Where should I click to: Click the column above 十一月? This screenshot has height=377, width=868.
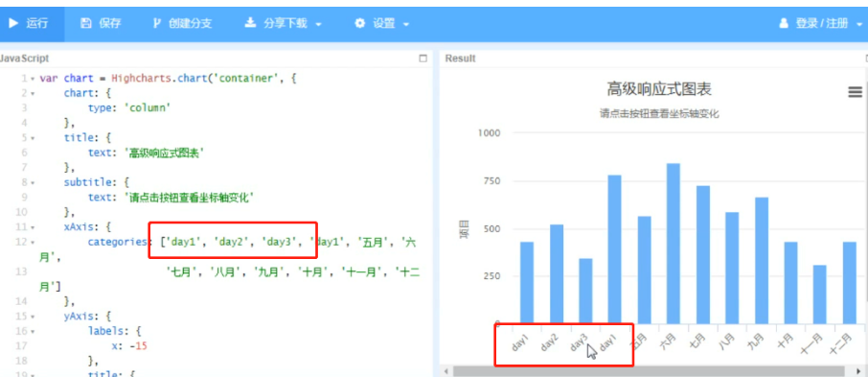tap(820, 295)
